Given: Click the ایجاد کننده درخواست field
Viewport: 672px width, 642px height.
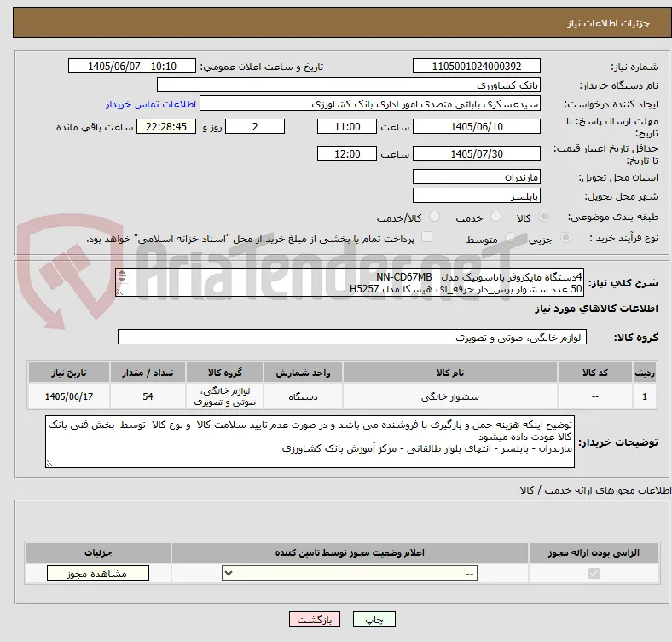Looking at the screenshot, I should point(370,104).
